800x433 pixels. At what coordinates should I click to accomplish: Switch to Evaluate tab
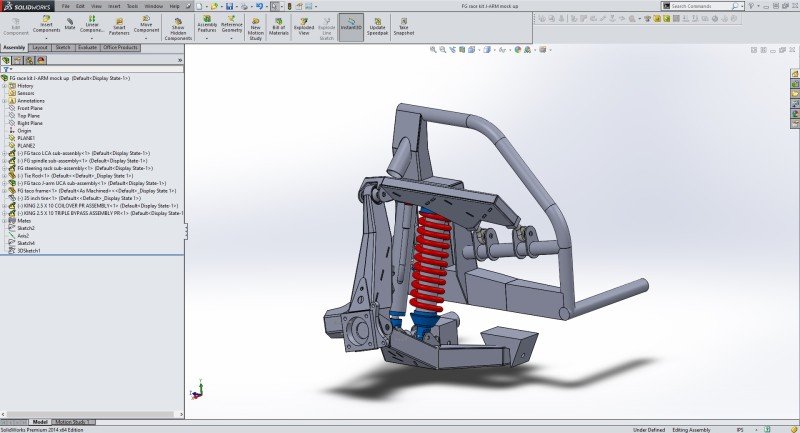pos(87,47)
